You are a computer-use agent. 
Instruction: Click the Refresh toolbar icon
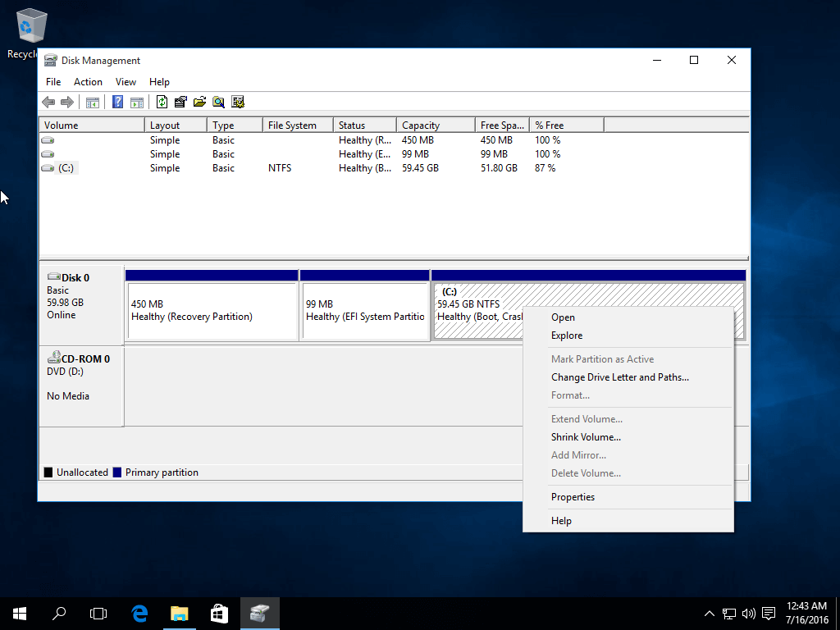[162, 103]
